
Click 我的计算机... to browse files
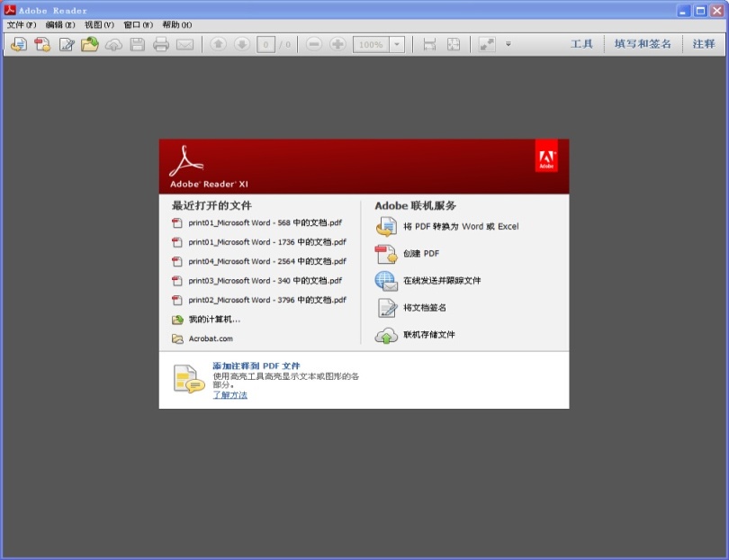click(214, 319)
